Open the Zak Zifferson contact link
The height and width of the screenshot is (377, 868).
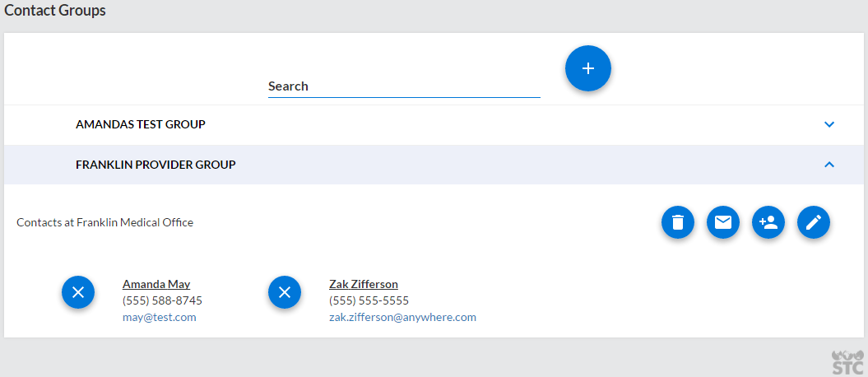[364, 284]
